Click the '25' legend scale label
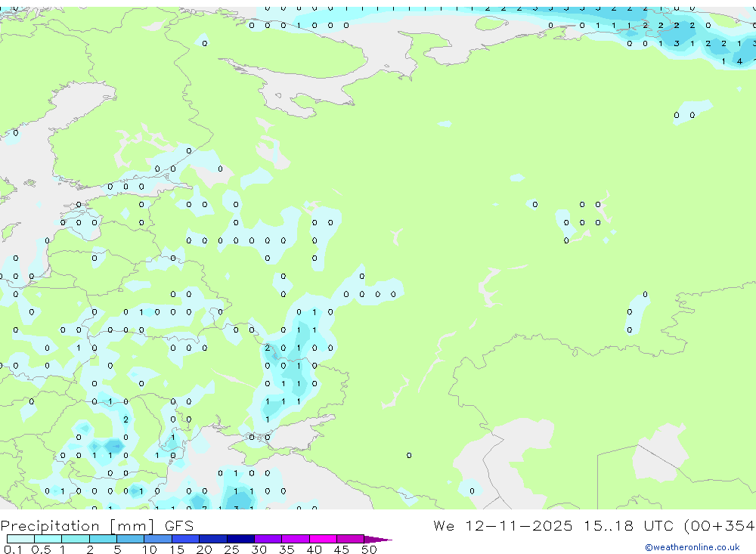This screenshot has width=756, height=554. (231, 549)
